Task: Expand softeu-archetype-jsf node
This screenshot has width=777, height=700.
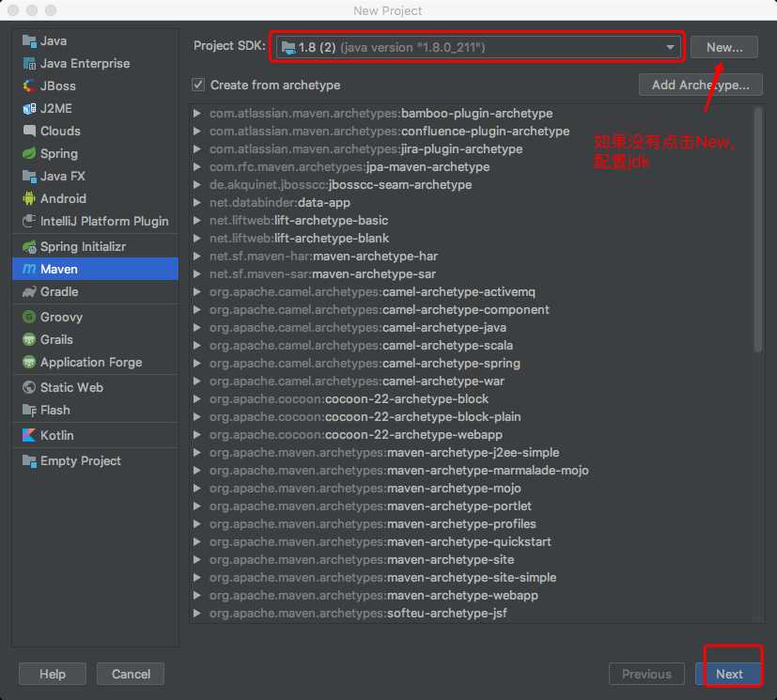Action: [197, 614]
